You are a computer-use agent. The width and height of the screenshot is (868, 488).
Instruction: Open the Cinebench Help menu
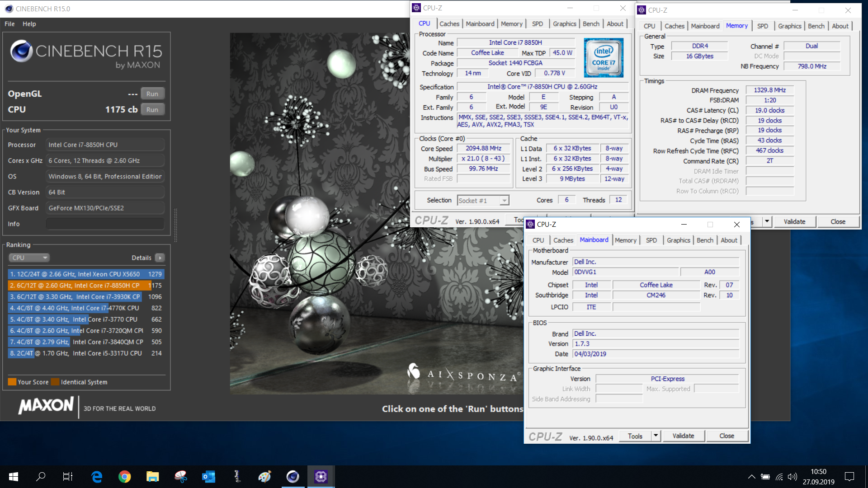coord(29,24)
